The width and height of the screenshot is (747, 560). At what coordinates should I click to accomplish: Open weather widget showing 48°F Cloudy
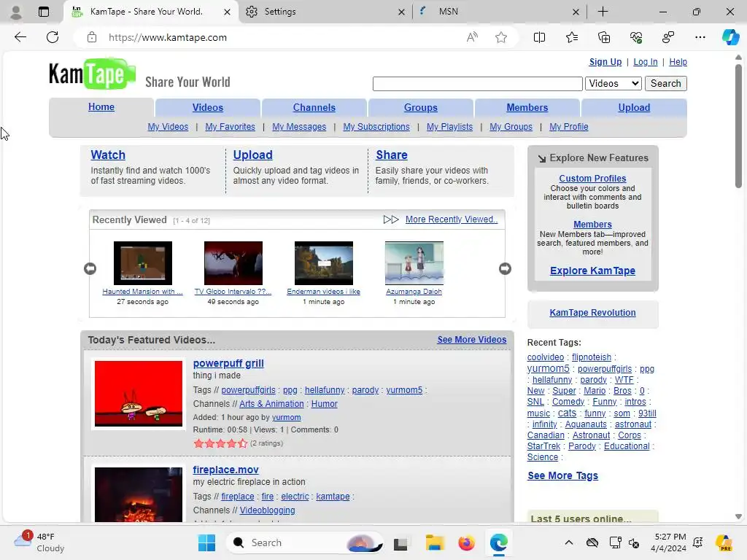tap(39, 542)
